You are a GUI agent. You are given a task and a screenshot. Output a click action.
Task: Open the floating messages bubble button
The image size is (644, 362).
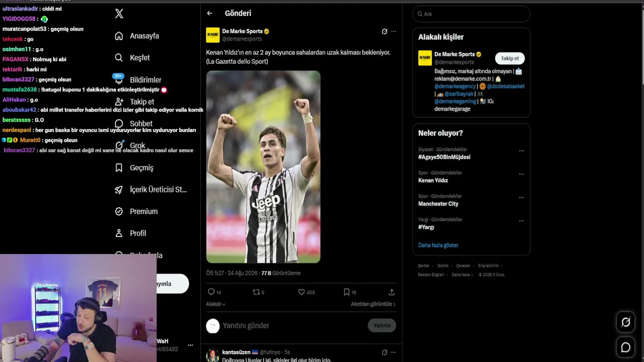[x=626, y=347]
